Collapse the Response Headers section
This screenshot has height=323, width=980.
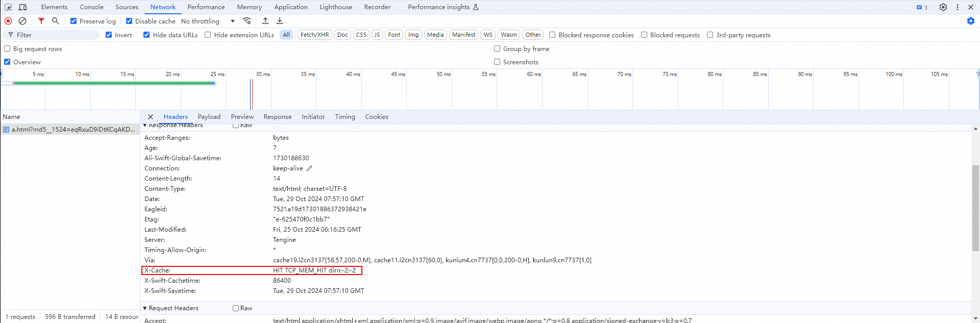[145, 125]
